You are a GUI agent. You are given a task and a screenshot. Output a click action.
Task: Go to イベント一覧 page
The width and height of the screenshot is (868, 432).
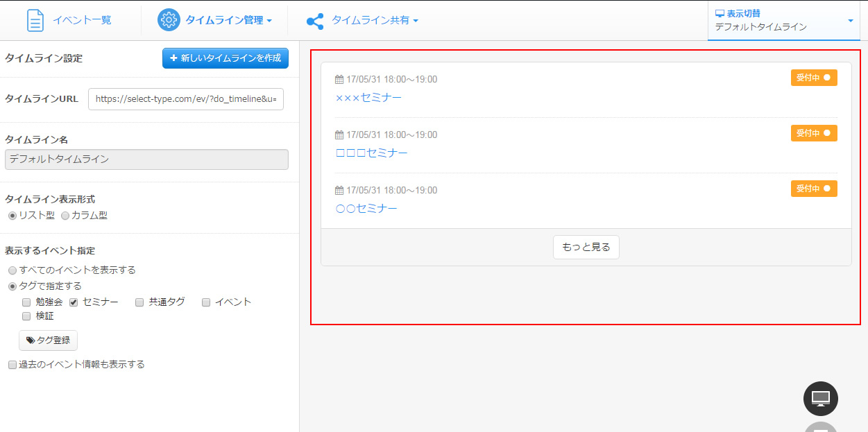82,20
